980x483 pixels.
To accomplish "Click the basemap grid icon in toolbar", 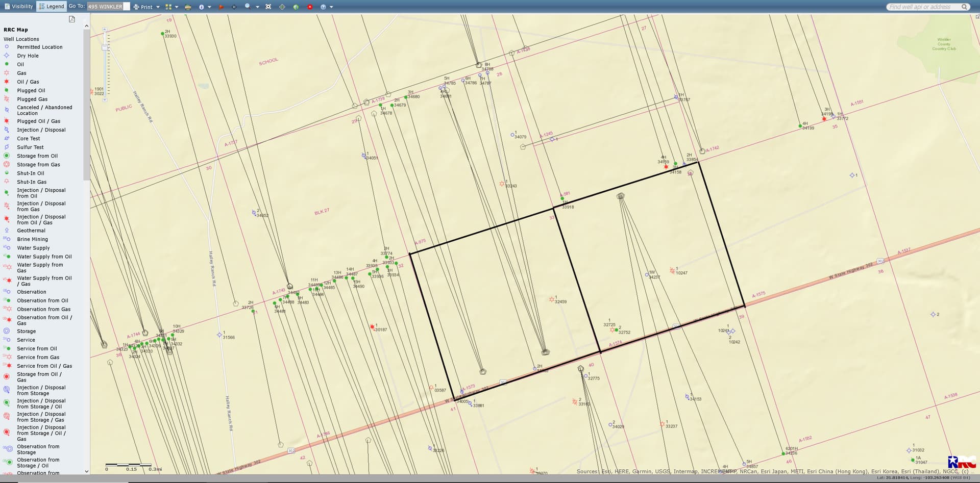I will (x=168, y=7).
